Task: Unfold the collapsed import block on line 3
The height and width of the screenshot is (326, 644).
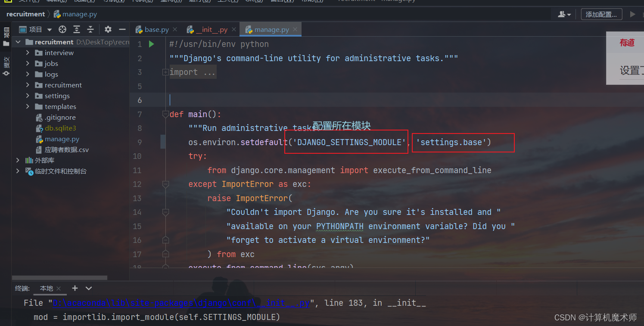Action: [x=165, y=72]
